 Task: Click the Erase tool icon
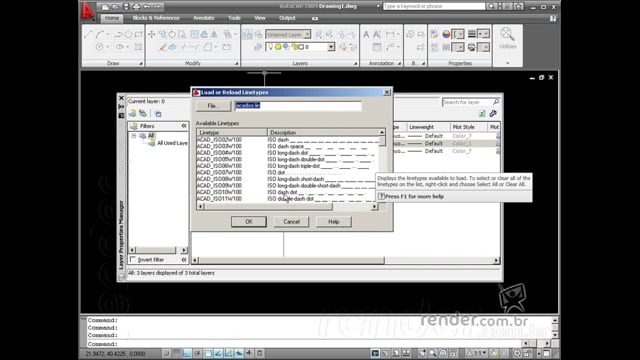[163, 47]
